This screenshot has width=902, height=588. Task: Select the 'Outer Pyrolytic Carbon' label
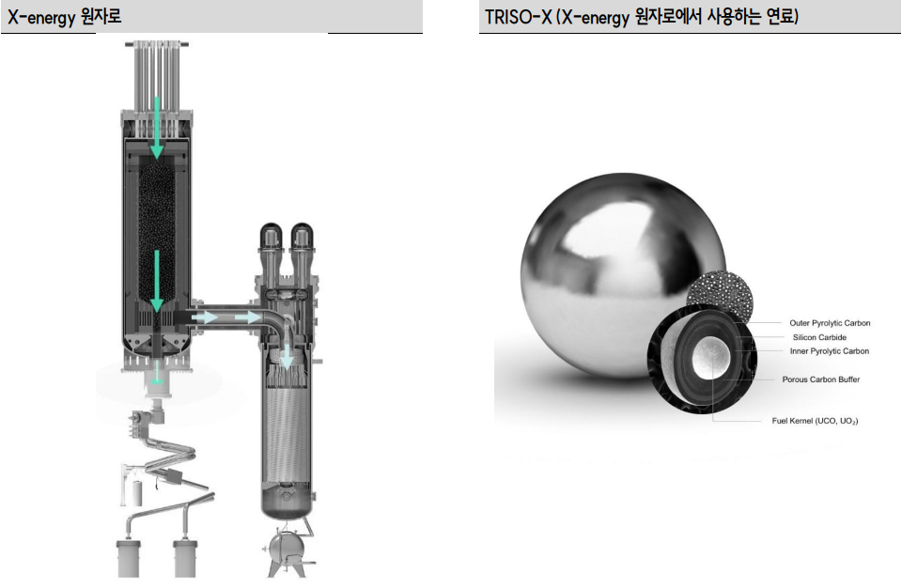pos(830,323)
